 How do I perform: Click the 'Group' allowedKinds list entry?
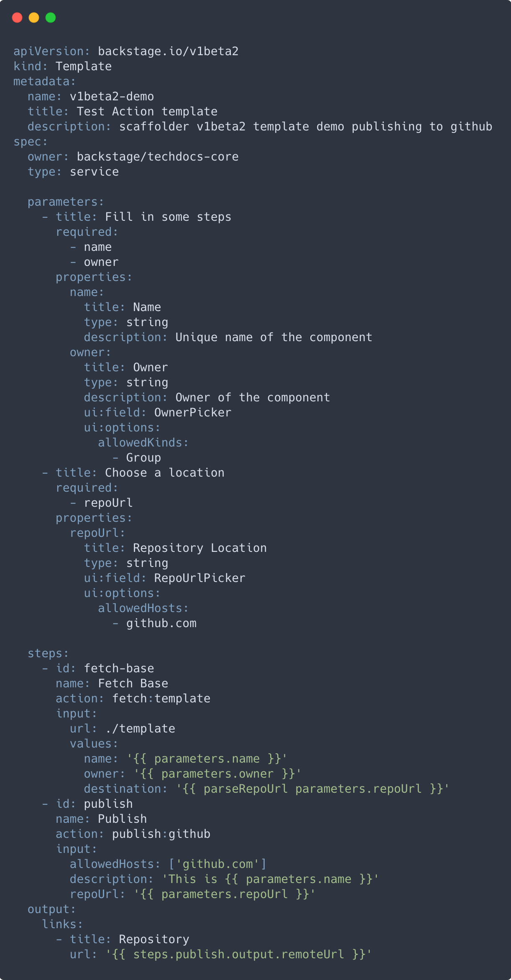tap(143, 458)
